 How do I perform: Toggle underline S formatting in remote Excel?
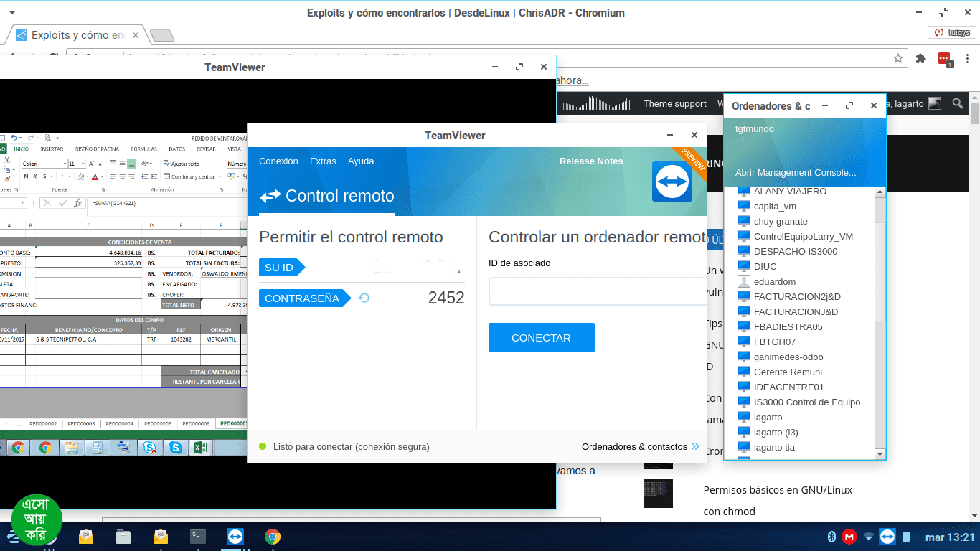point(46,176)
